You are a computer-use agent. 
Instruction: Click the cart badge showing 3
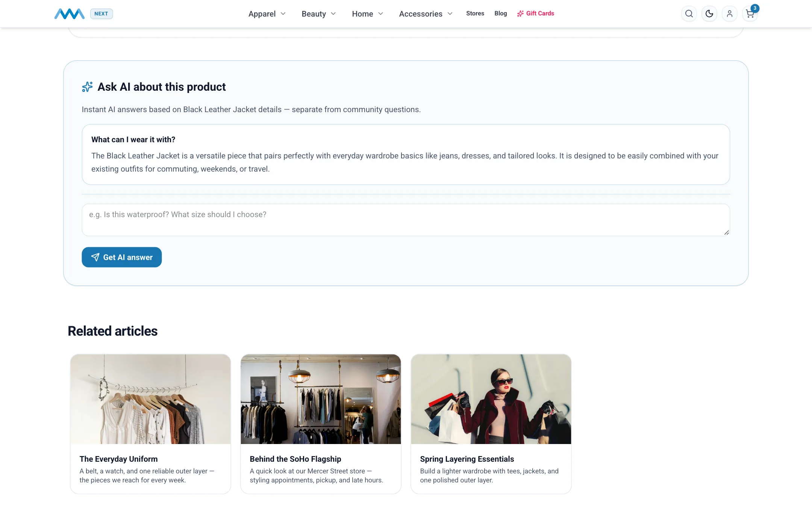(755, 8)
